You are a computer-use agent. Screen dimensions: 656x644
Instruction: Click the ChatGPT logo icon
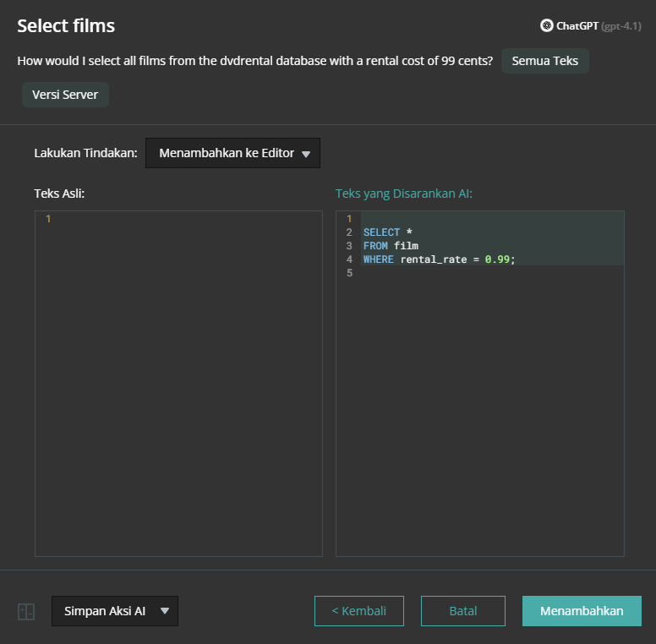coord(546,25)
